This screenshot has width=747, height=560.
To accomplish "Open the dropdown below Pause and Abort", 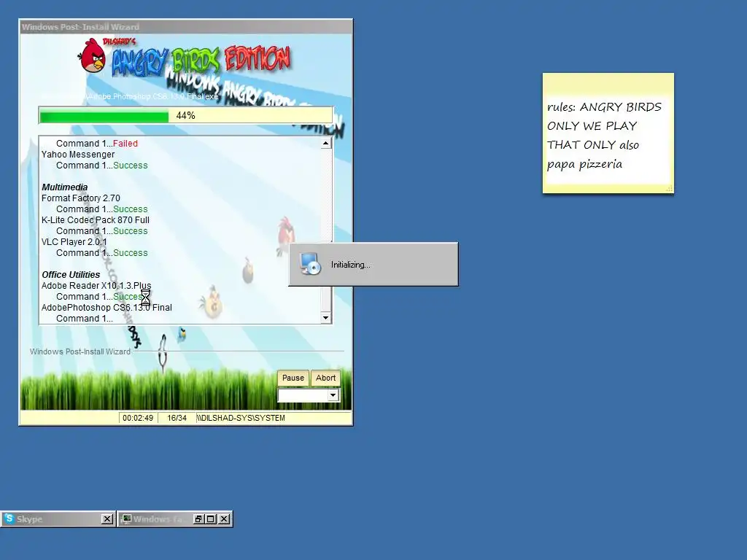I will [x=333, y=394].
